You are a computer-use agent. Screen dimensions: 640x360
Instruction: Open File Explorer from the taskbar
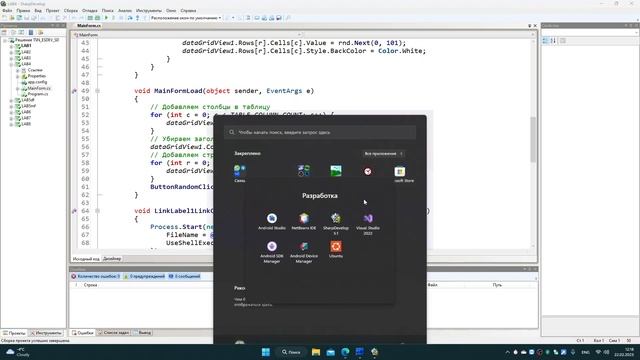click(316, 352)
